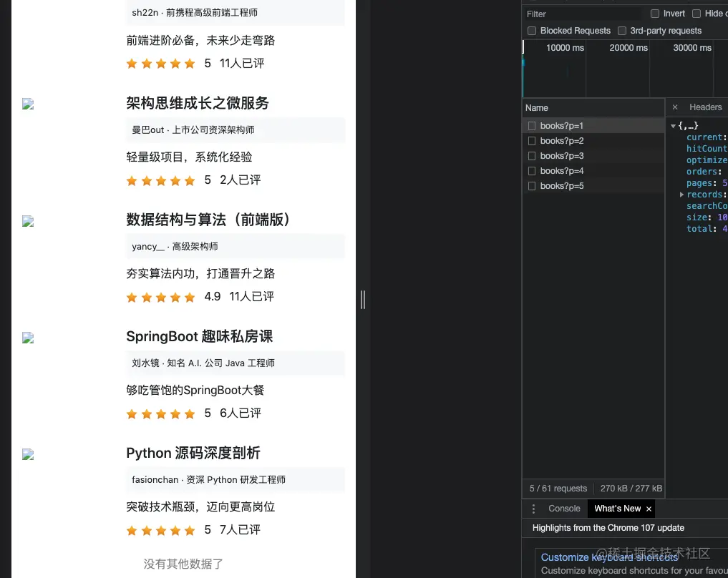Check the 3rd-party requests option
The height and width of the screenshot is (578, 728).
point(622,31)
